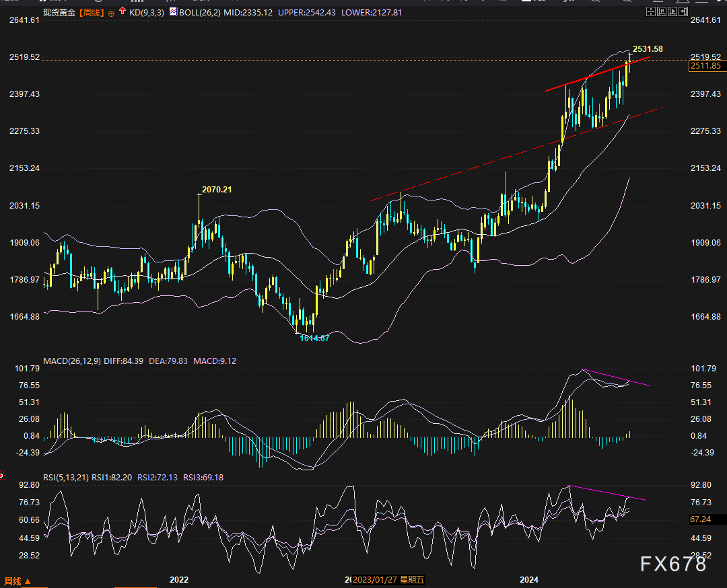
Task: Select the magenta divergence line on RSI
Action: tap(607, 492)
